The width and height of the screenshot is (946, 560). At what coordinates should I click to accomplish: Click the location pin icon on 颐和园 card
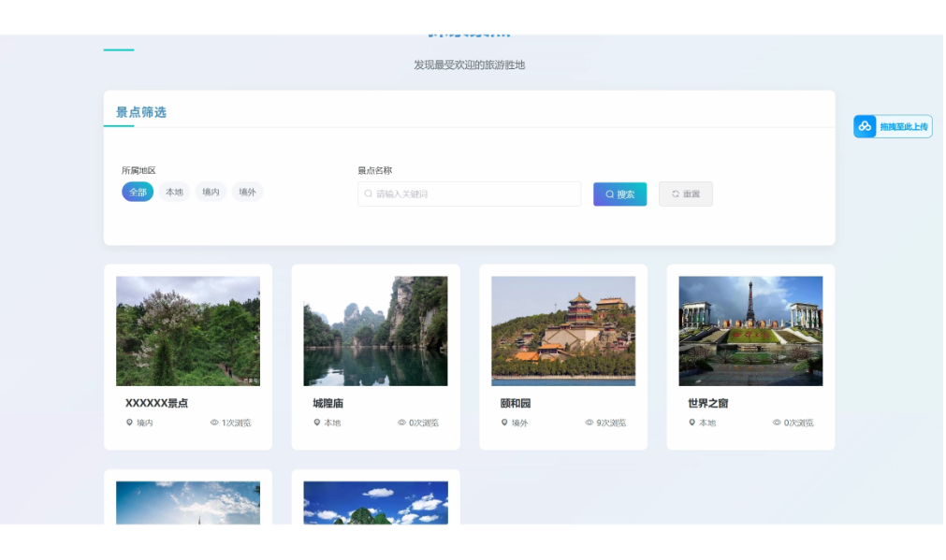pos(504,423)
